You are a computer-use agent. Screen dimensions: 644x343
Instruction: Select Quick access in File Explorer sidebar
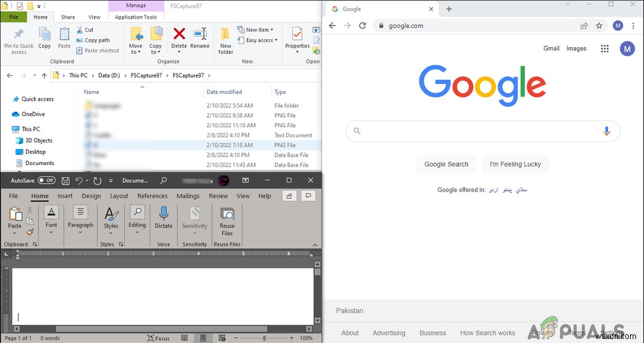pyautogui.click(x=33, y=99)
